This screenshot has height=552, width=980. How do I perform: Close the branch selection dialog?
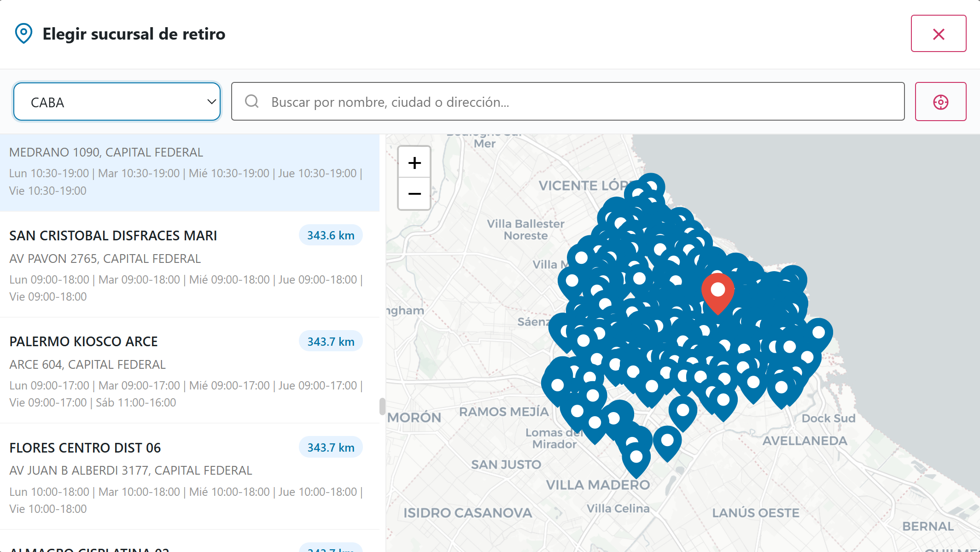click(938, 34)
